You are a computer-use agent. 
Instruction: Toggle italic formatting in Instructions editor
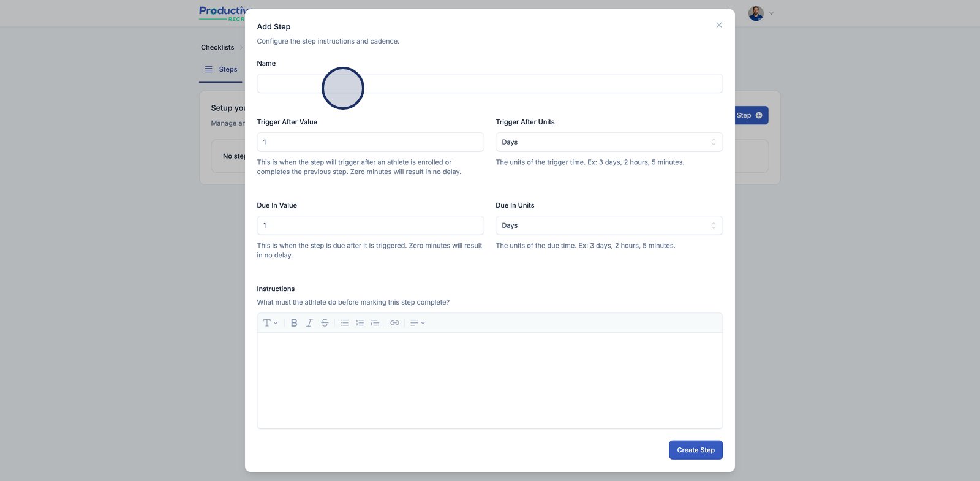tap(309, 323)
